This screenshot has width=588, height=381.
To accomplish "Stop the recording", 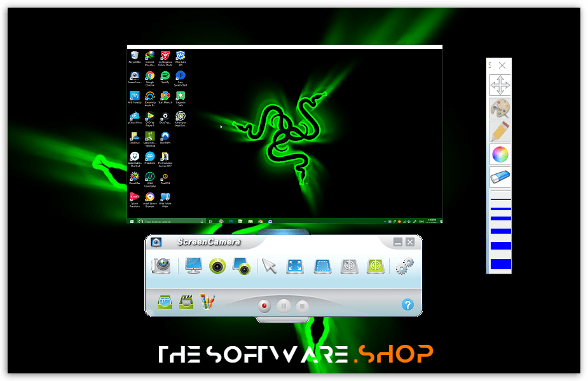I will (x=302, y=307).
